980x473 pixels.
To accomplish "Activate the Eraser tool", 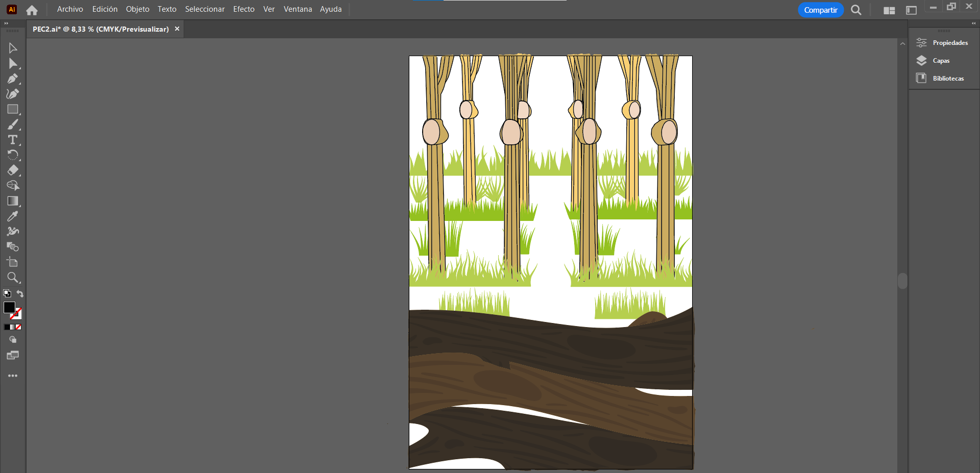I will tap(13, 170).
